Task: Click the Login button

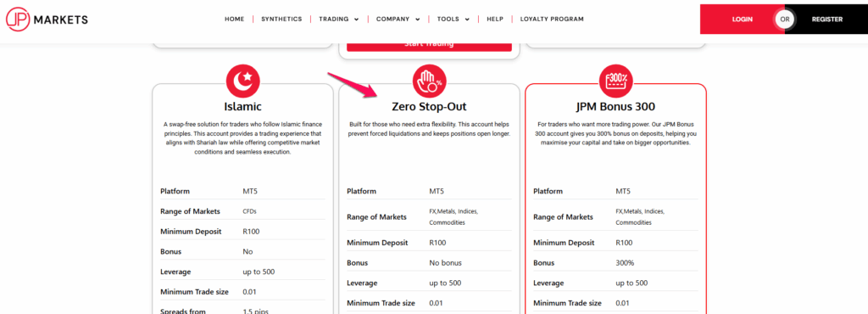Action: tap(742, 20)
